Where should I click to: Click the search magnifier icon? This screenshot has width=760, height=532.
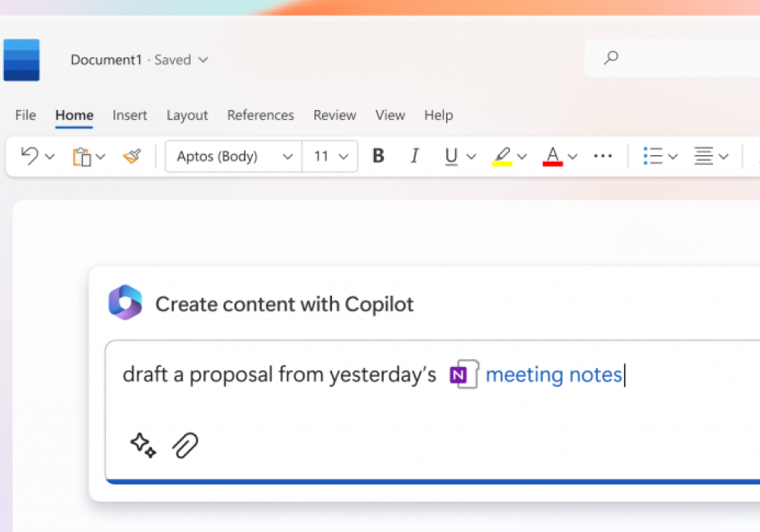point(611,58)
